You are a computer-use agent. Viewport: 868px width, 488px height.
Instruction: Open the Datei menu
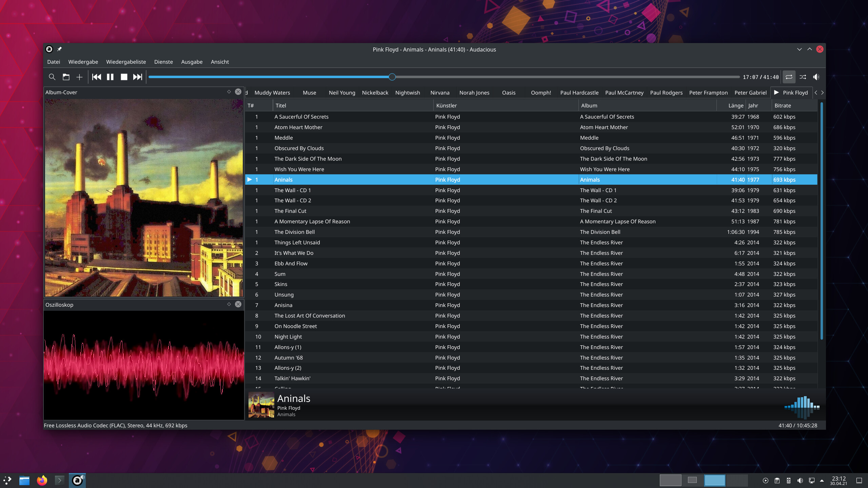[54, 62]
